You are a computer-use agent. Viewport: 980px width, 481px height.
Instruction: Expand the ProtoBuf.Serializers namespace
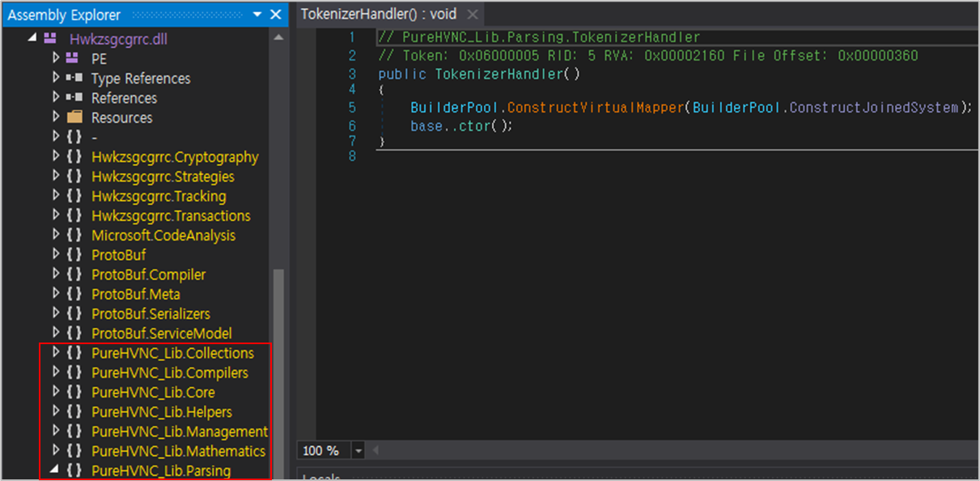(x=56, y=313)
